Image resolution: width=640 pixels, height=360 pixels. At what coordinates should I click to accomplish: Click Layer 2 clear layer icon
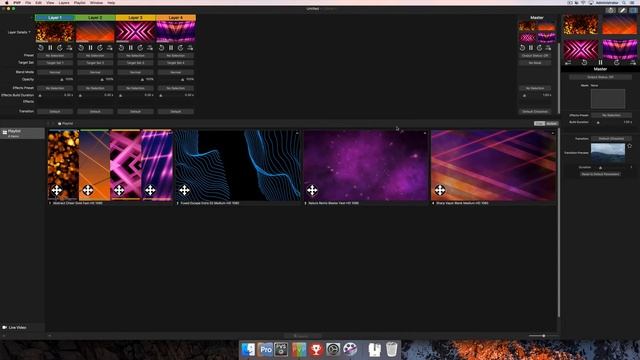[x=109, y=48]
